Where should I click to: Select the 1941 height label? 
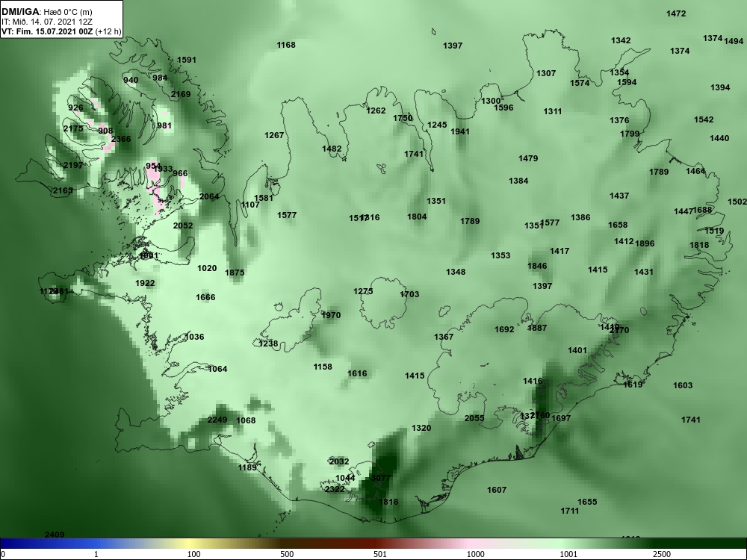click(460, 131)
